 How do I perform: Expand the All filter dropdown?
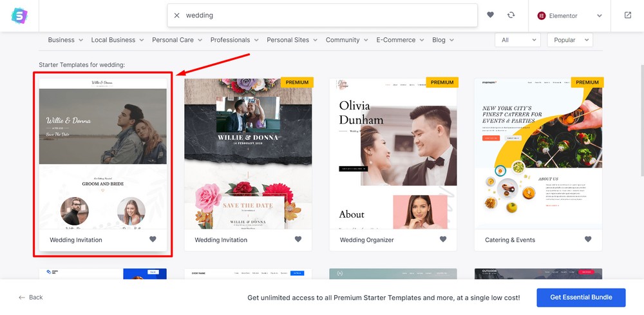[x=517, y=40]
